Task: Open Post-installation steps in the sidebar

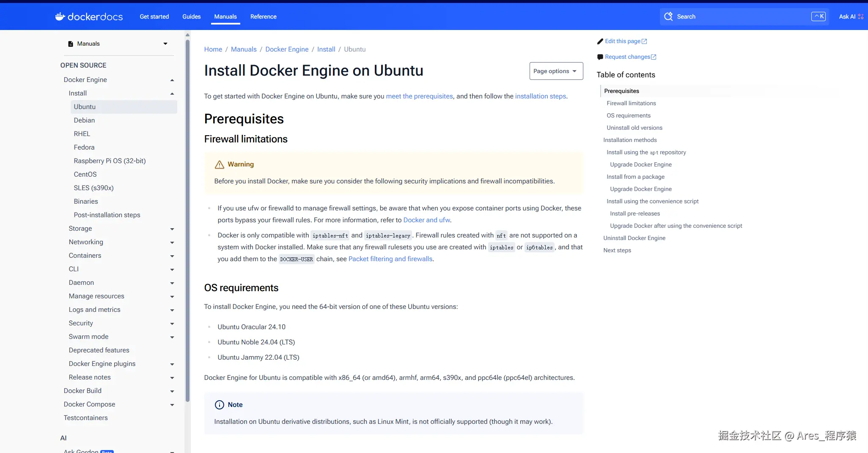Action: [x=107, y=215]
